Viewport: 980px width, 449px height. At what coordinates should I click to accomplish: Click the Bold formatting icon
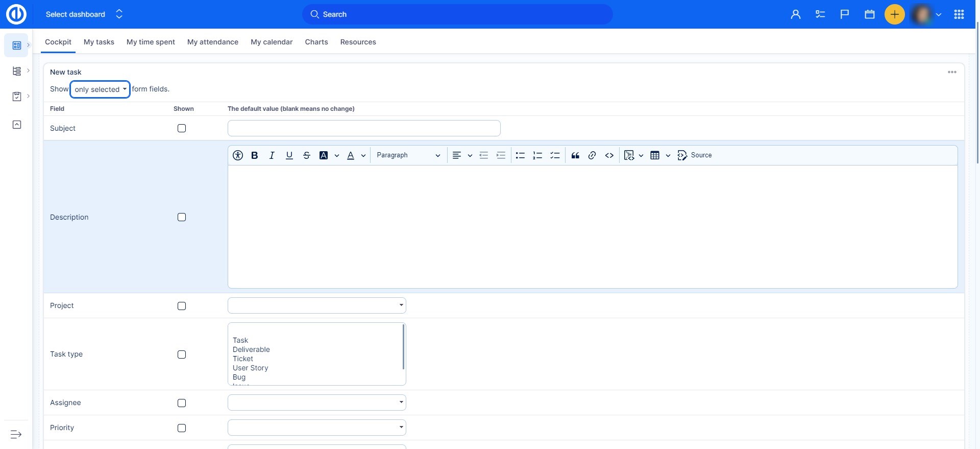(x=254, y=155)
